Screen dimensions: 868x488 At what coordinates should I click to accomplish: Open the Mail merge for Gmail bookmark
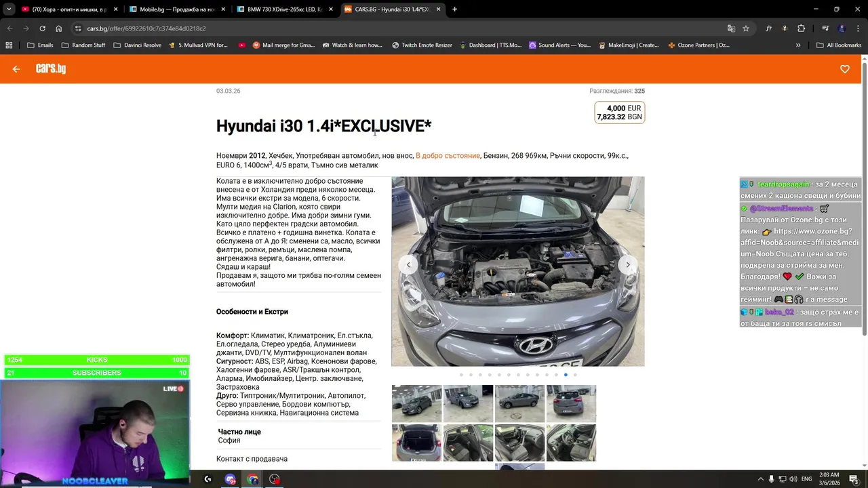coord(283,45)
